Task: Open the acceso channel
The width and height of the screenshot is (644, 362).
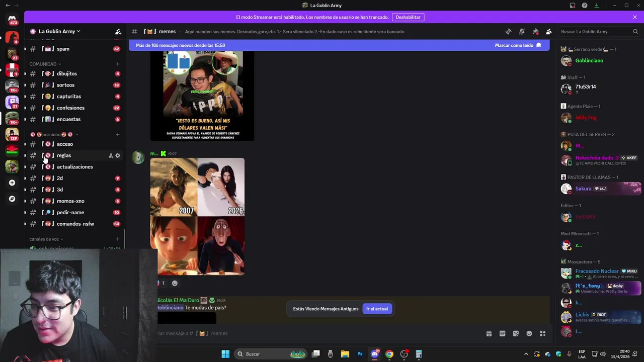Action: pyautogui.click(x=74, y=144)
